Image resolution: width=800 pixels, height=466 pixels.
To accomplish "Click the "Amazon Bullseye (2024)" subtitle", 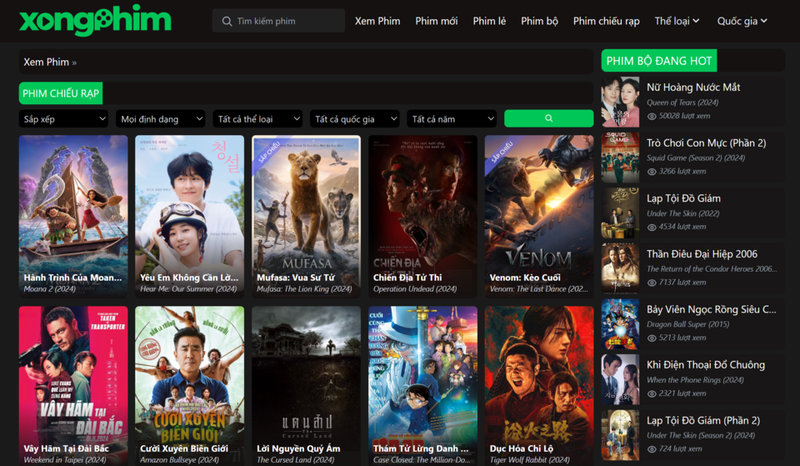I will point(179,460).
